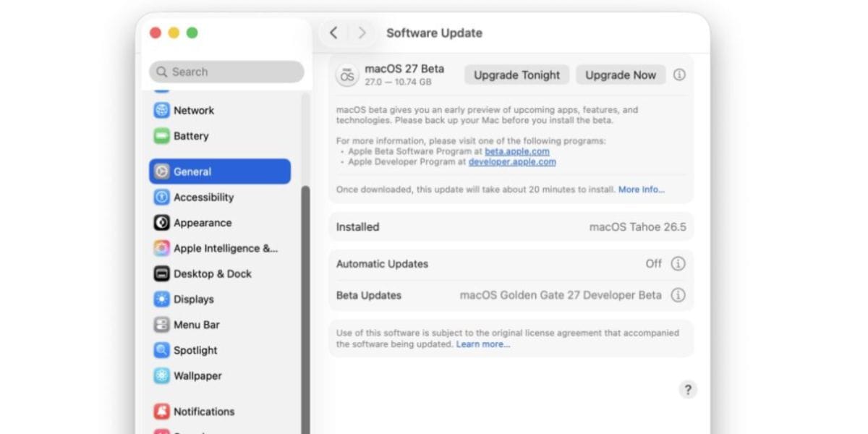Open the Notifications icon
868x434 pixels.
(161, 412)
